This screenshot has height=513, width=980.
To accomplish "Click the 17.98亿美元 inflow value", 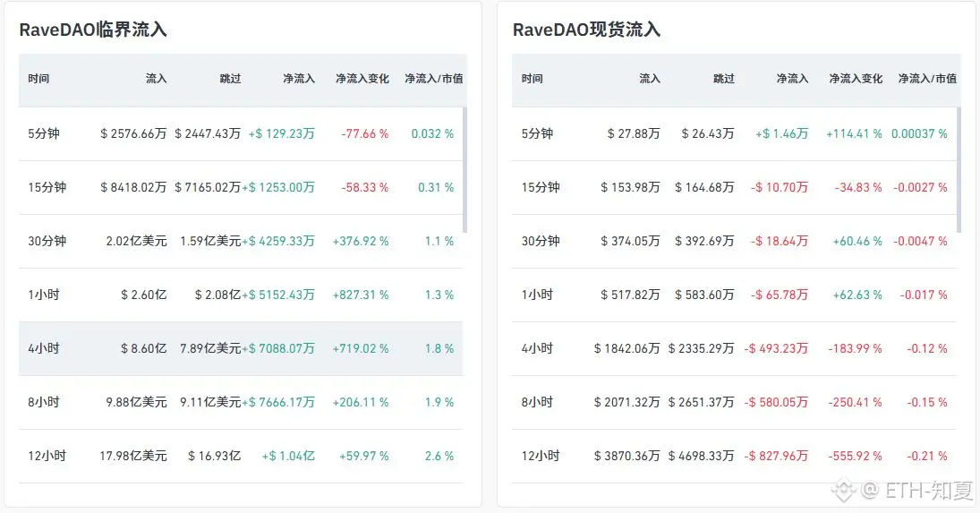I will tap(133, 456).
